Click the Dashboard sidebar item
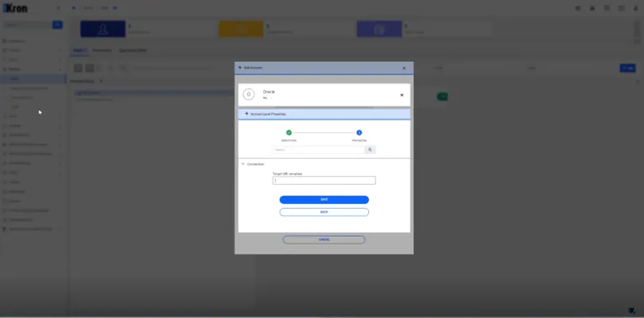644x318 pixels. point(17,41)
